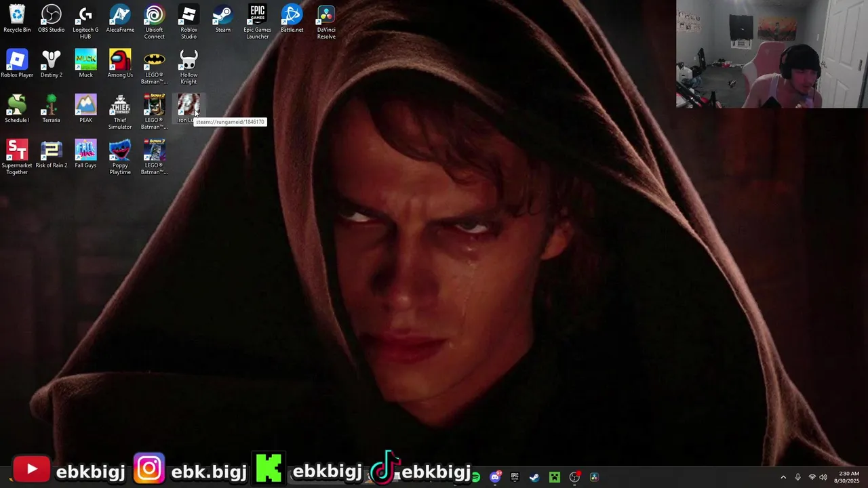Select the Schedule I desktop shortcut

coord(17,109)
